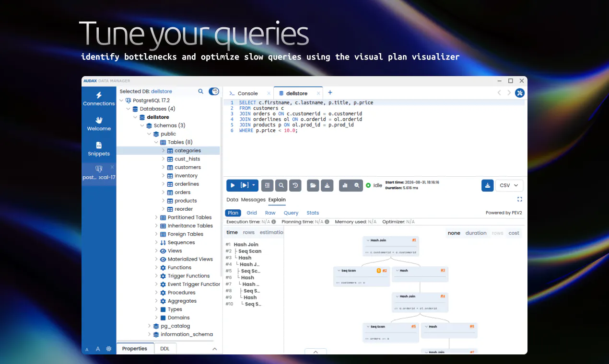This screenshot has width=609, height=364.
Task: Collapse Hash Join #1 plan node chevron
Action: click(x=368, y=240)
